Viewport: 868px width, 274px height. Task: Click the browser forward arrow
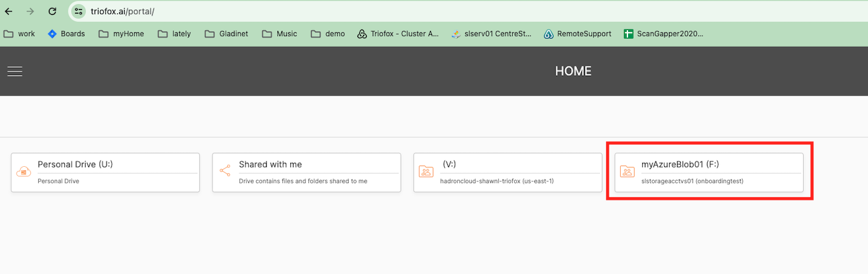point(30,11)
